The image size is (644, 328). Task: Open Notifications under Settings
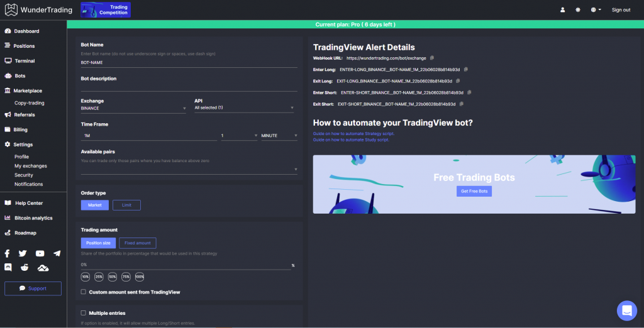pyautogui.click(x=28, y=184)
